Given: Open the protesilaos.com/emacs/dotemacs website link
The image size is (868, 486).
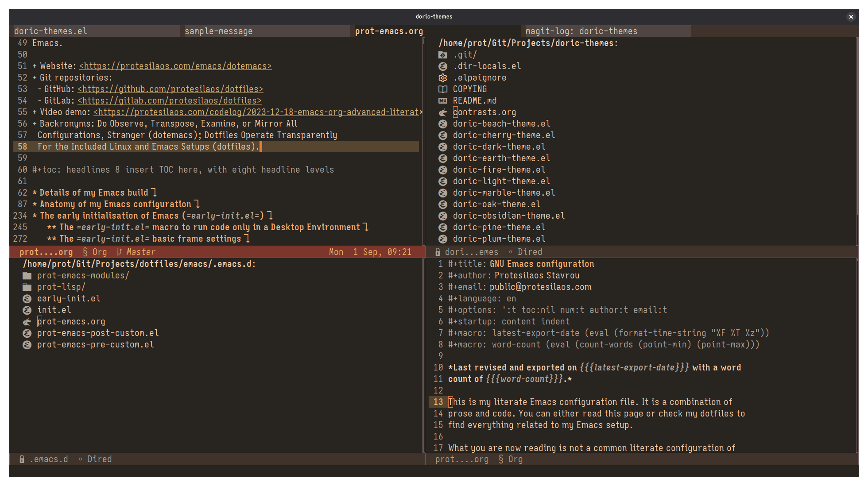Looking at the screenshot, I should (x=175, y=66).
